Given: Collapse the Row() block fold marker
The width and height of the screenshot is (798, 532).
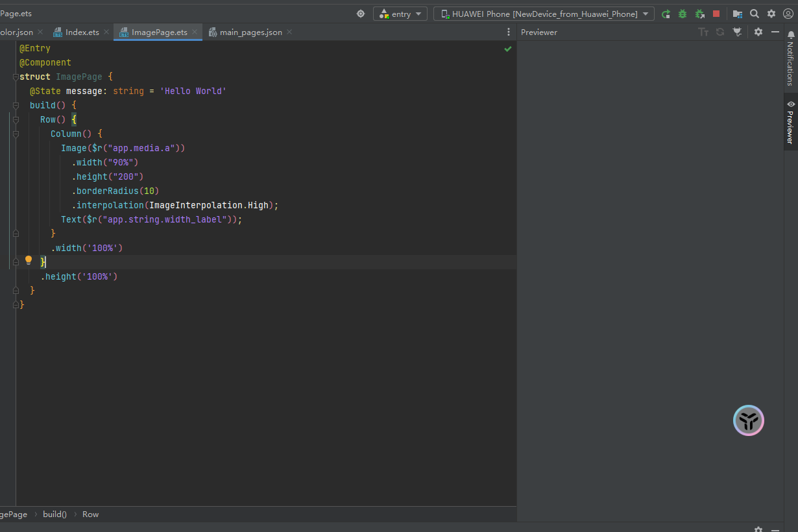Looking at the screenshot, I should coord(16,119).
